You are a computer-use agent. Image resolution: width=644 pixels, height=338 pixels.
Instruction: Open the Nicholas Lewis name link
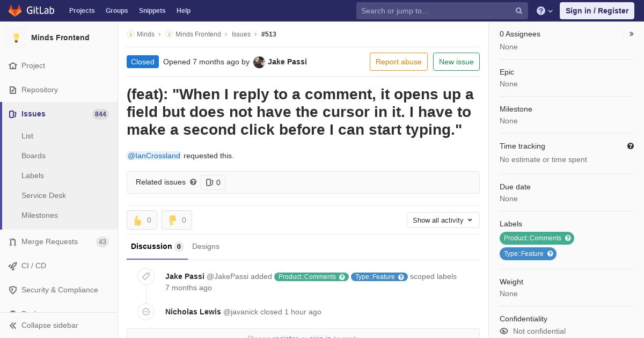tap(193, 312)
